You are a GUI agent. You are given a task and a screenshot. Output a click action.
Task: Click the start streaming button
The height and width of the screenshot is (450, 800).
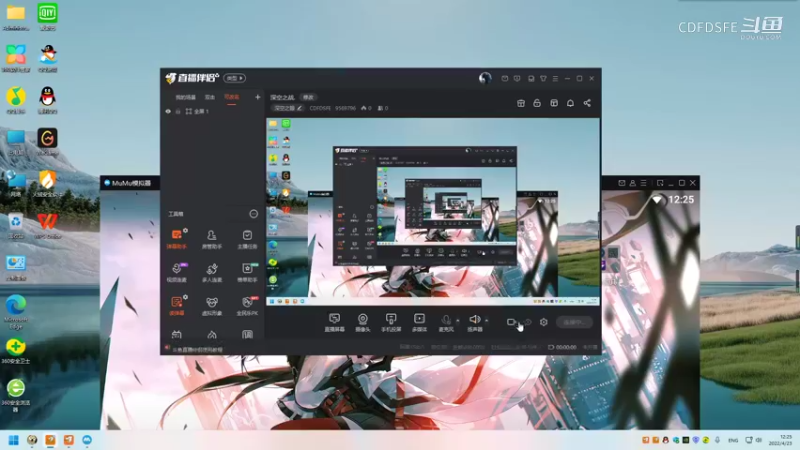[x=574, y=322]
